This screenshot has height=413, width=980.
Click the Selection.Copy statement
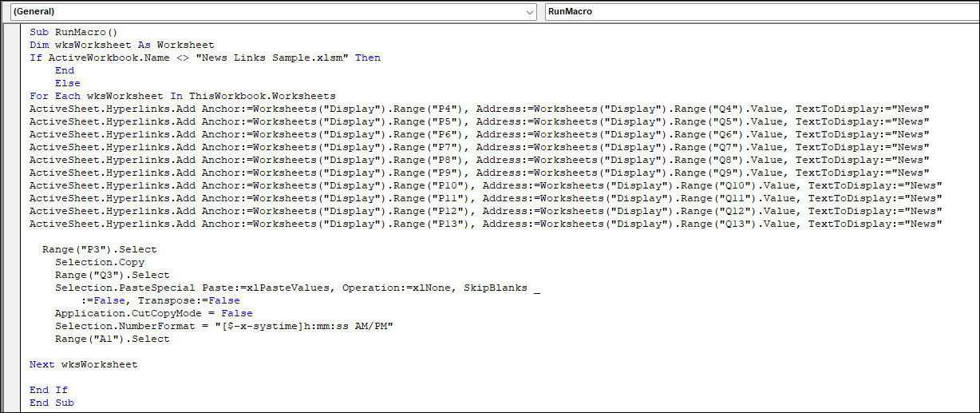[x=100, y=262]
